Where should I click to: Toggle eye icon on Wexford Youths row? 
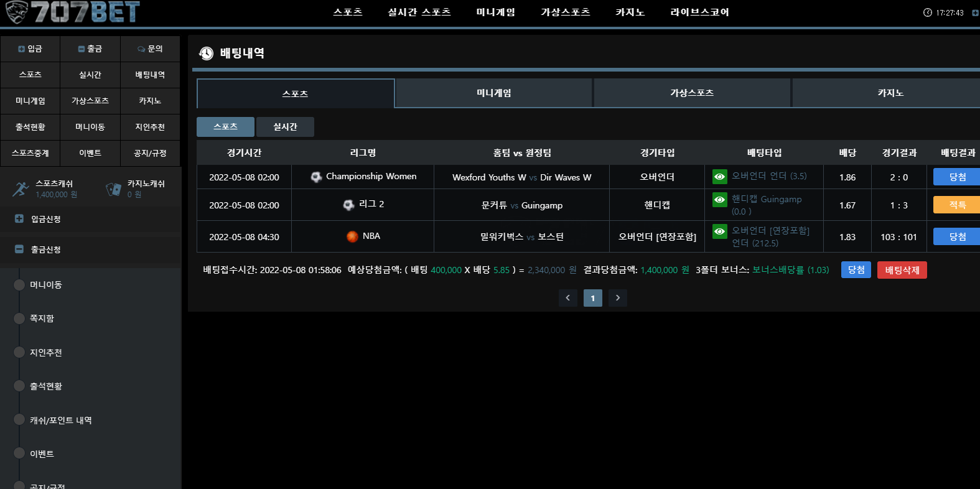point(720,177)
